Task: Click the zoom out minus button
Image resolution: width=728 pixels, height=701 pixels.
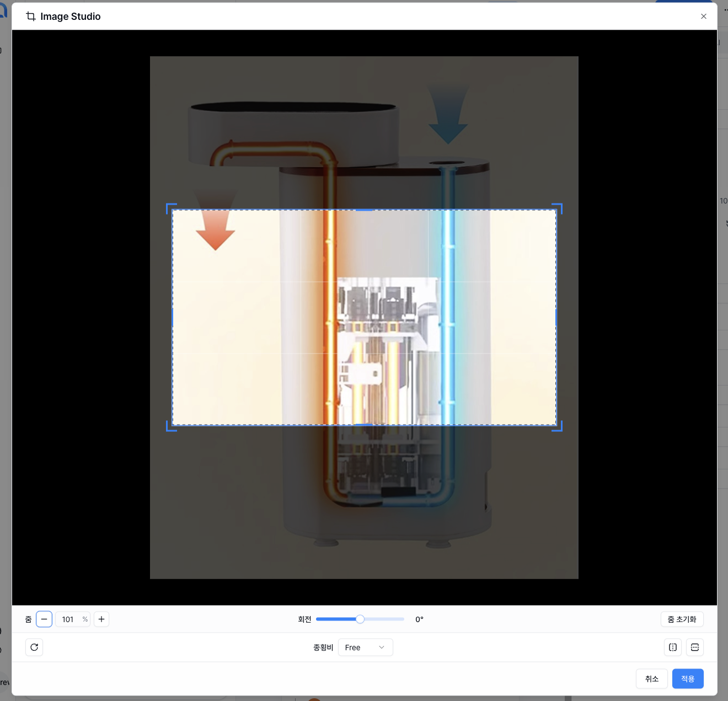Action: point(44,619)
